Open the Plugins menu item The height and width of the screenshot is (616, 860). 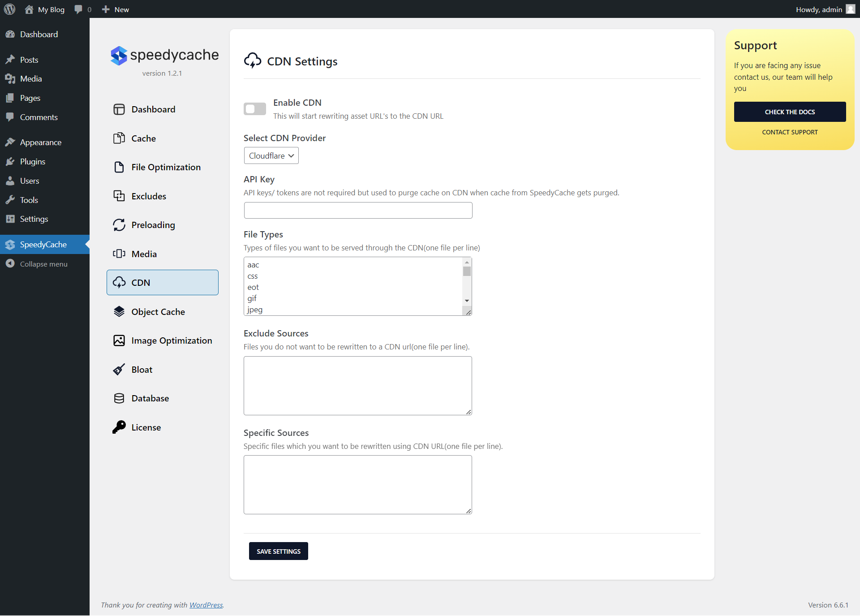pos(45,162)
